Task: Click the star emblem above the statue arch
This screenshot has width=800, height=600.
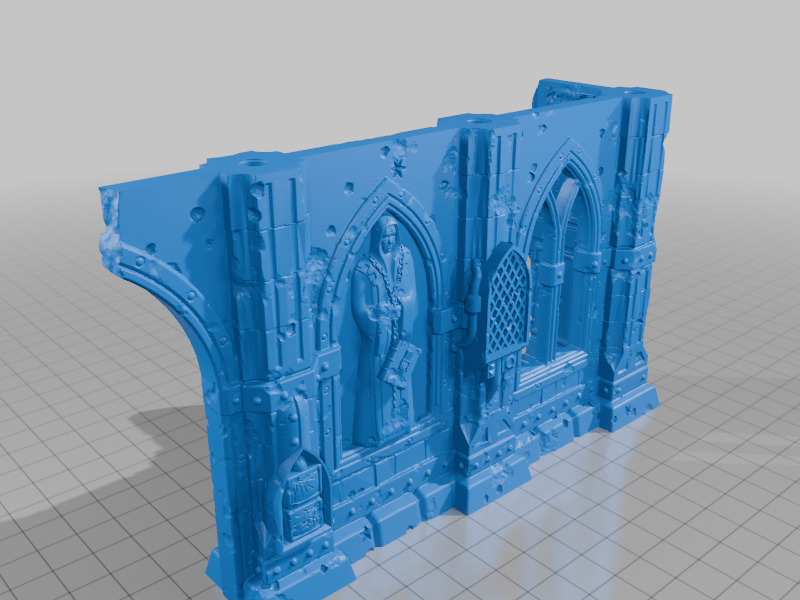Action: pos(398,166)
